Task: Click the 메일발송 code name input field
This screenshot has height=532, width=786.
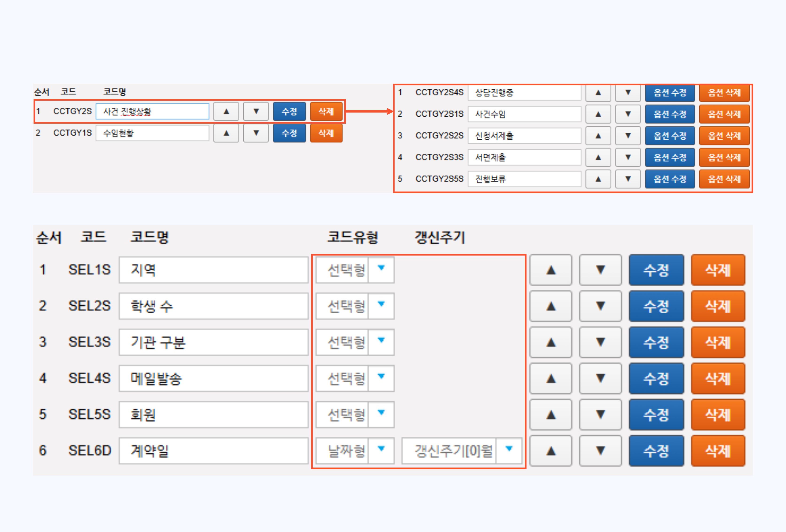Action: tap(213, 379)
